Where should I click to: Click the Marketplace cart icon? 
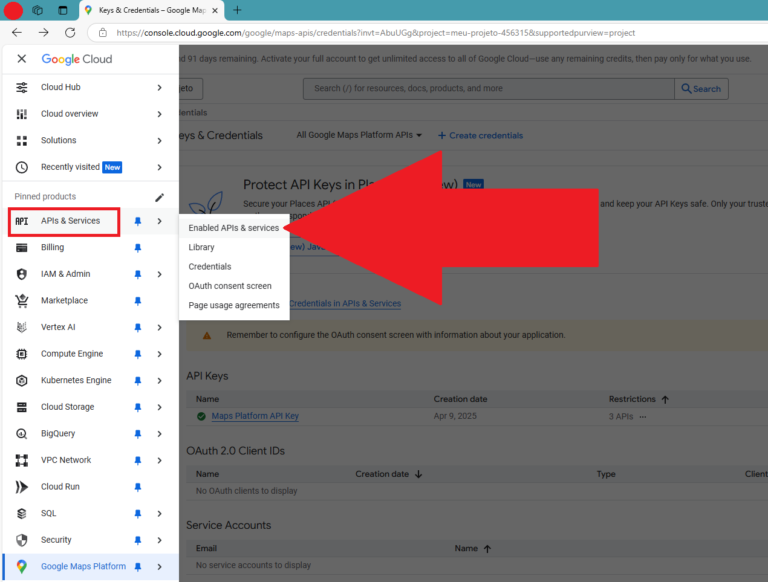22,301
